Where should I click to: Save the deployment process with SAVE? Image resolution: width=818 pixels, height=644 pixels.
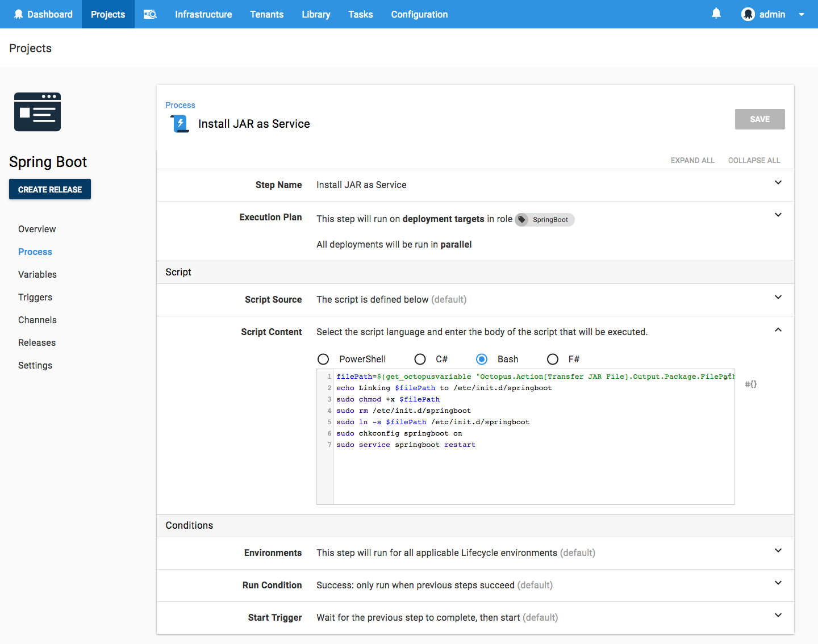point(759,119)
